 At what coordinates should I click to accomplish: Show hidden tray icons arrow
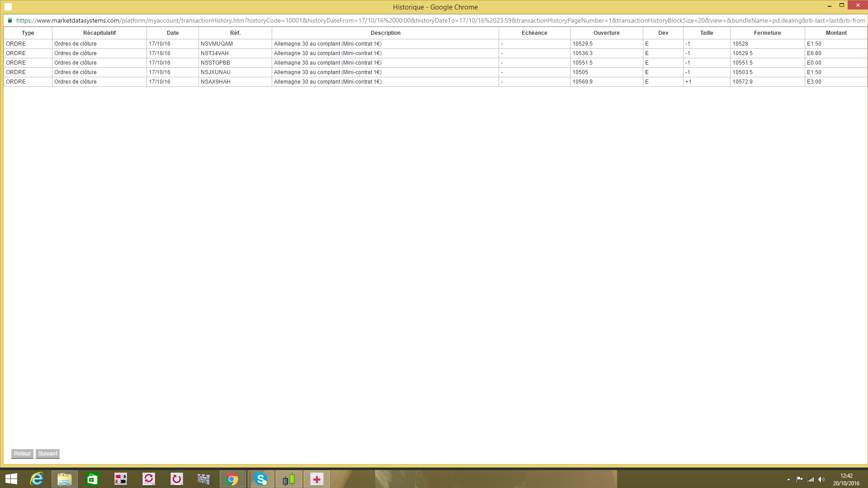coord(788,479)
